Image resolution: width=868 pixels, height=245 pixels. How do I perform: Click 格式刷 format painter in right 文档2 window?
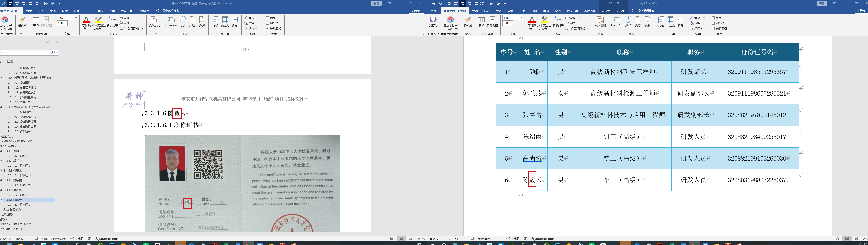(x=468, y=22)
